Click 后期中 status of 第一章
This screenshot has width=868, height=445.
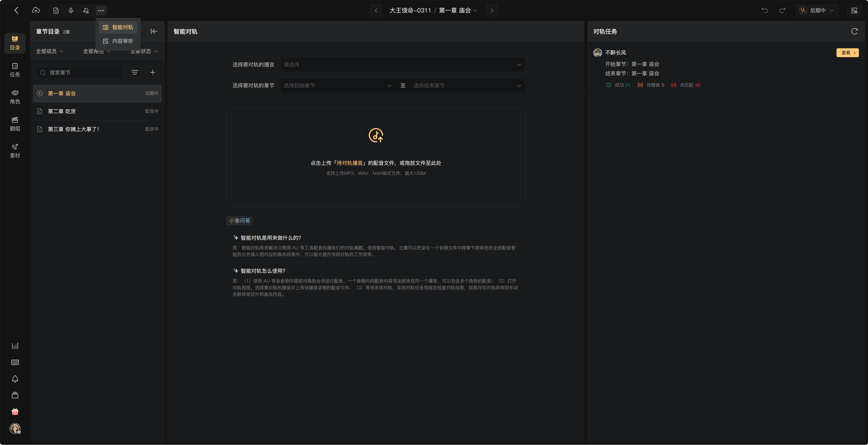[x=152, y=93]
